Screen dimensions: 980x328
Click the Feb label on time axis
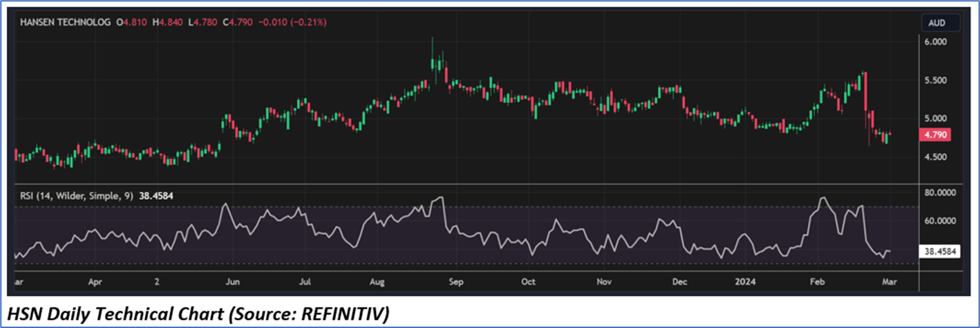tap(818, 282)
